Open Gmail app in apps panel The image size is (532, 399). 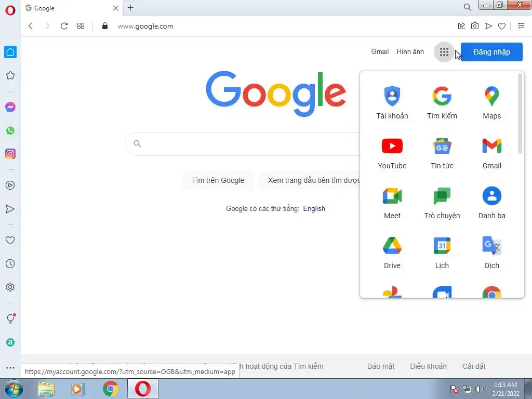pos(491,153)
